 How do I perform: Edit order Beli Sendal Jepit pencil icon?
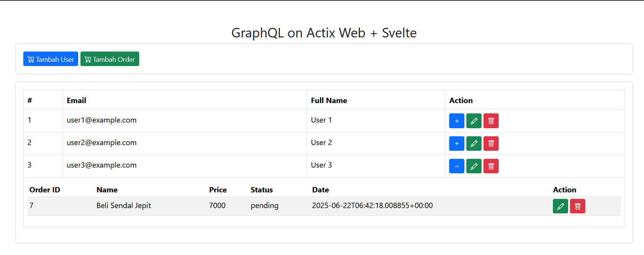pos(560,206)
